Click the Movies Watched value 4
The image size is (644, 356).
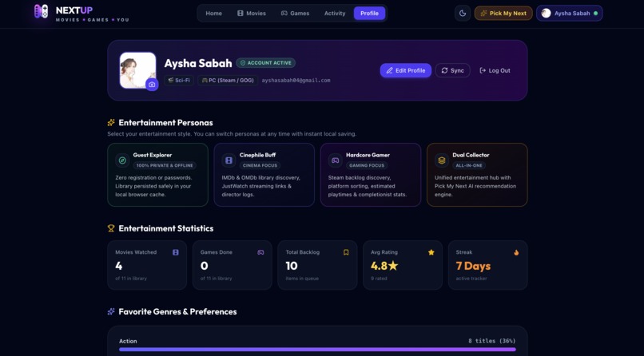coord(119,266)
